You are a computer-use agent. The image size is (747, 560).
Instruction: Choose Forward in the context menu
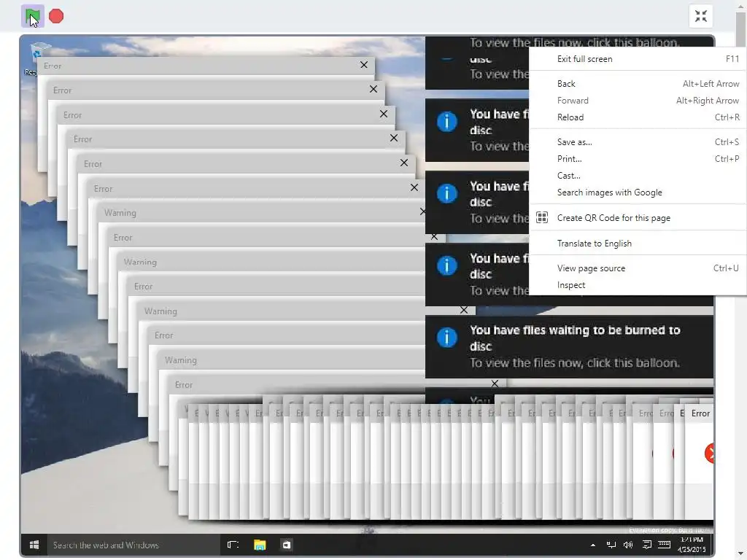[x=638, y=101]
